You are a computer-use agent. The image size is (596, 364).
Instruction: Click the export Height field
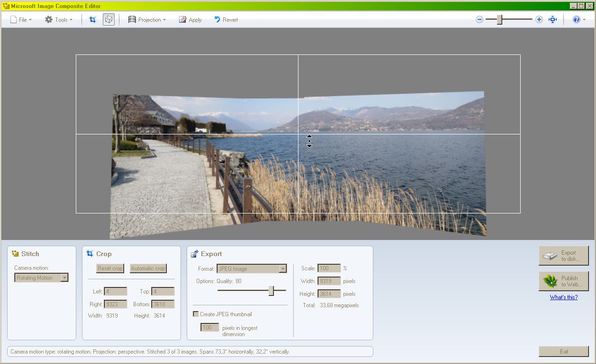click(329, 294)
